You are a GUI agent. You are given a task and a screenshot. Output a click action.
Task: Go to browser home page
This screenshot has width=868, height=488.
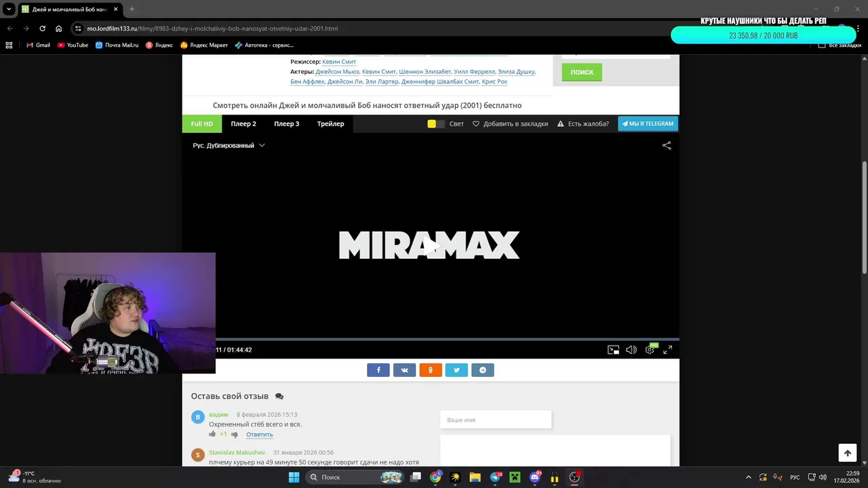(x=58, y=28)
